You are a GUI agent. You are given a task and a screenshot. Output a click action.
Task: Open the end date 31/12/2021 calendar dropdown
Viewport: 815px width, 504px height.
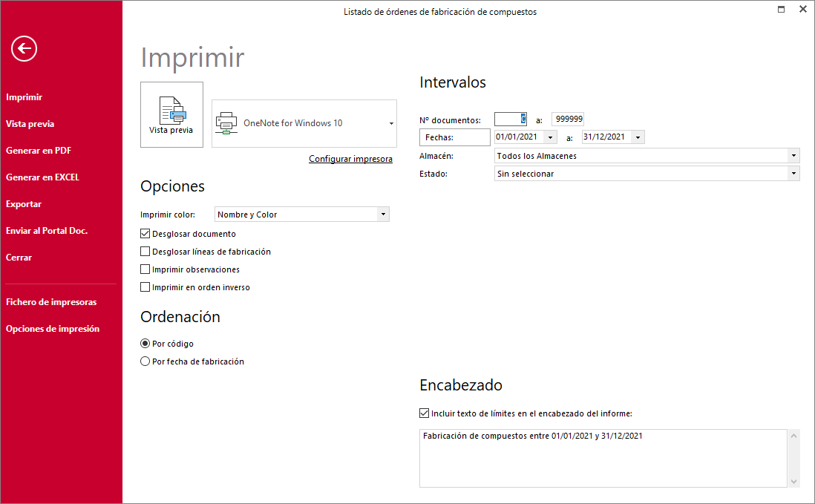(638, 137)
